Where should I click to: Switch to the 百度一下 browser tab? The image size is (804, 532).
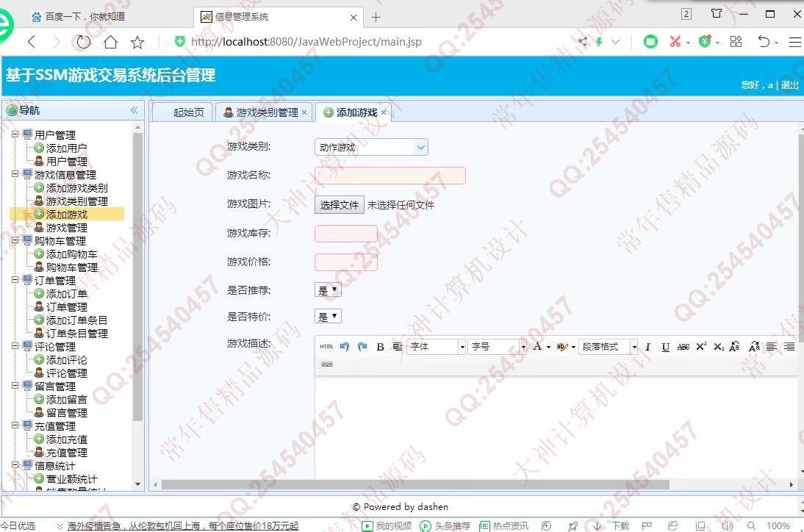coord(85,16)
